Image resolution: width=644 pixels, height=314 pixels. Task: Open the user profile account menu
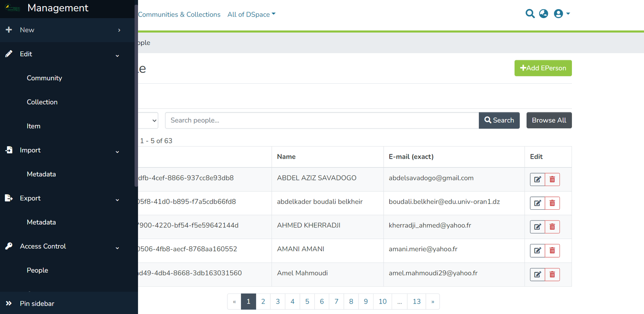coord(562,14)
